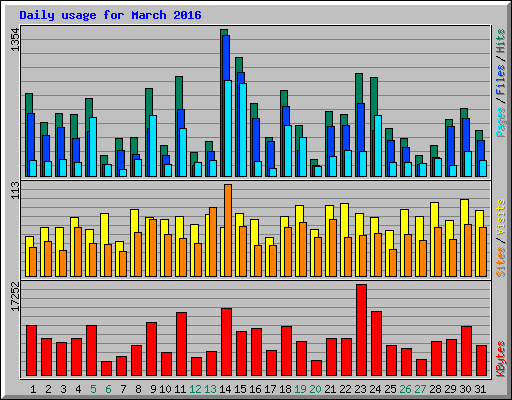Click day 5 weekend label on x-axis
The height and width of the screenshot is (400, 512).
(x=93, y=389)
